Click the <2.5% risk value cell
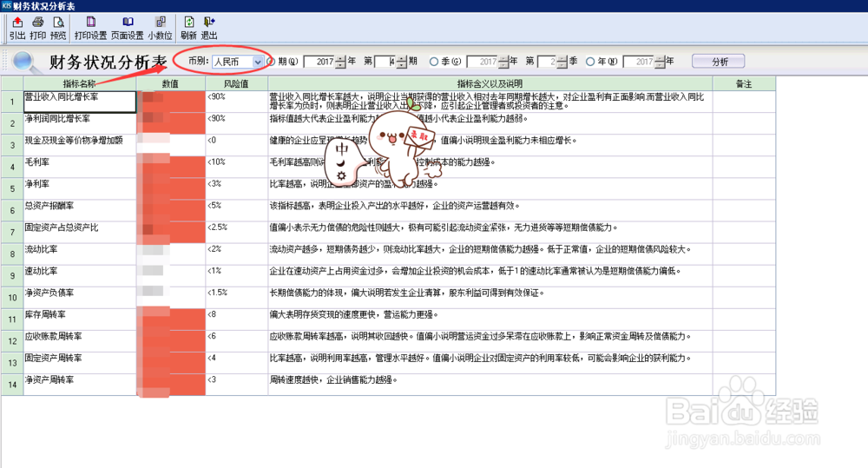Screen dimensions: 868x468 click(x=236, y=232)
